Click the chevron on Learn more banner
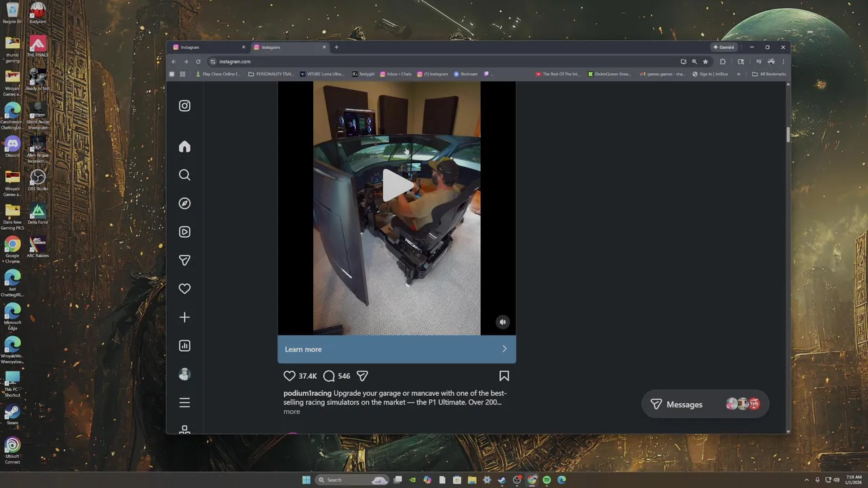 pyautogui.click(x=504, y=349)
